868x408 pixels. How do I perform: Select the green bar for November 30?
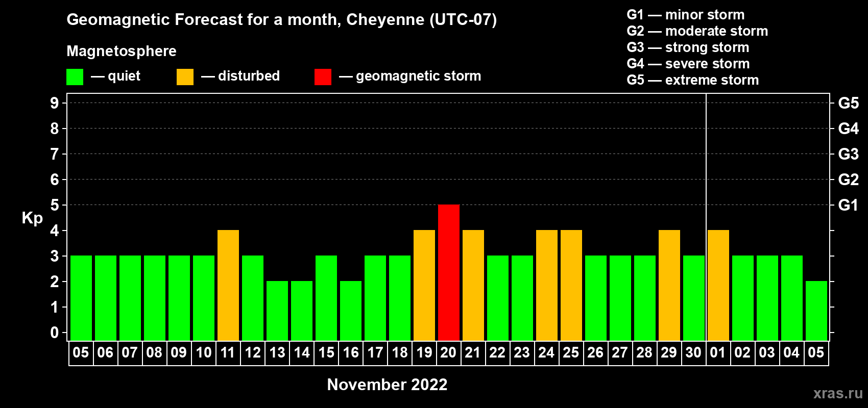(694, 298)
